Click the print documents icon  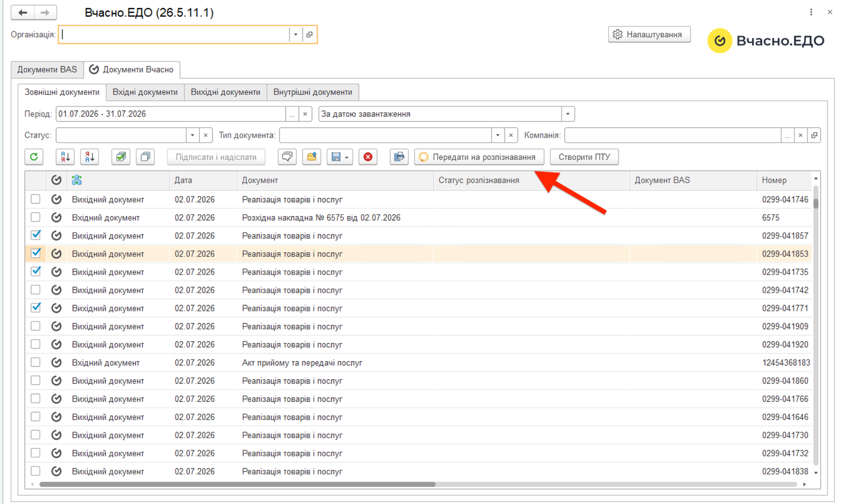click(399, 157)
